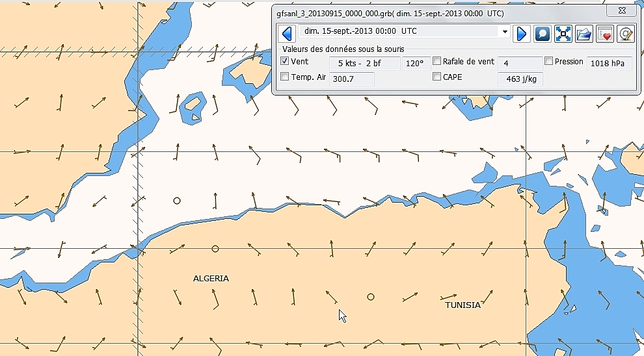Click the Valeurs des données sous la souris label
The image size is (644, 356).
343,49
